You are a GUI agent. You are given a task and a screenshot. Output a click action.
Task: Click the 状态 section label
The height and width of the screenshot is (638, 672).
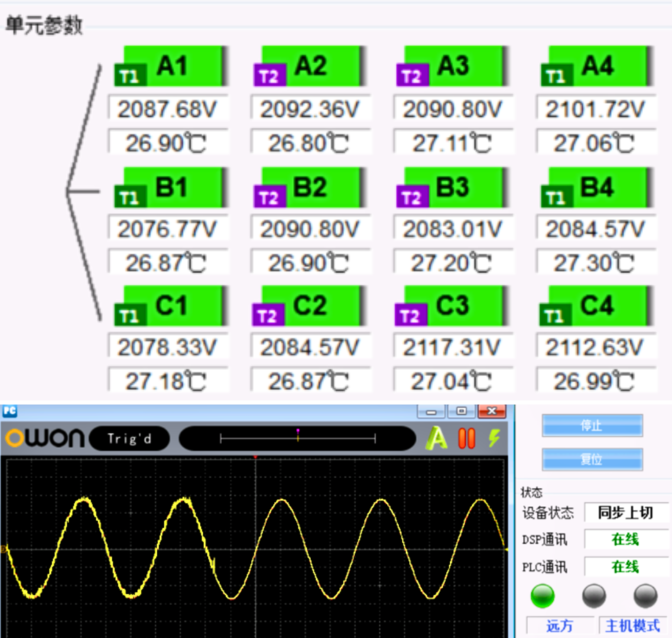[531, 492]
